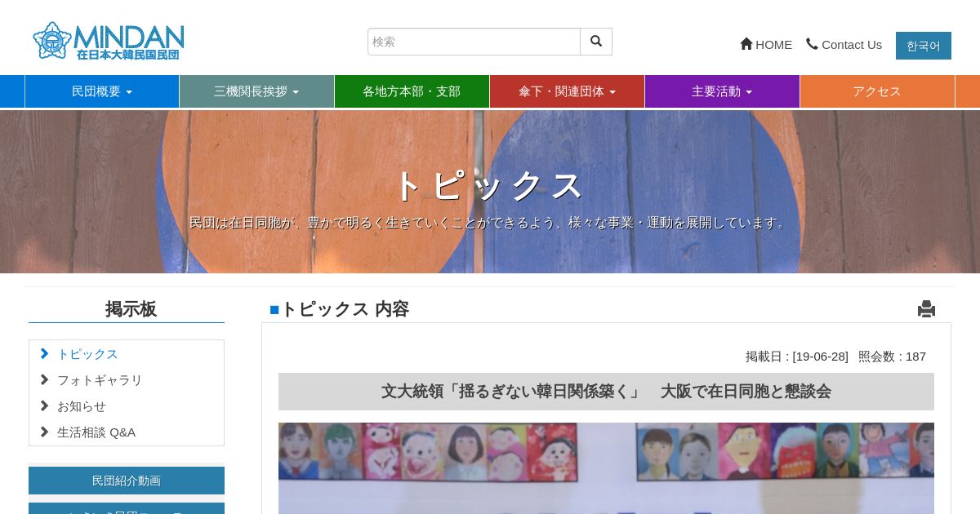Select 生活相談 Q&A in the sidebar
This screenshot has width=980, height=514.
pos(96,432)
